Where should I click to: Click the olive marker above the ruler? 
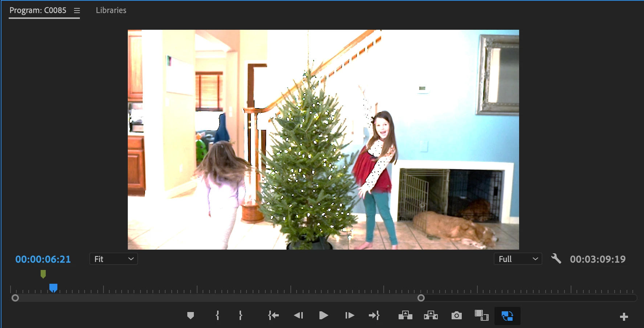click(43, 274)
